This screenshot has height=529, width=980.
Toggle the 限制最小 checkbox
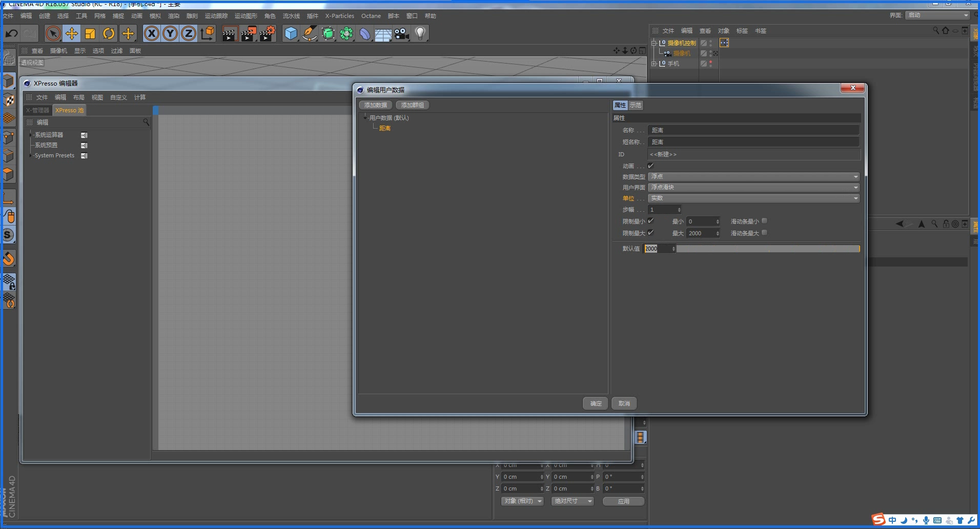[651, 221]
